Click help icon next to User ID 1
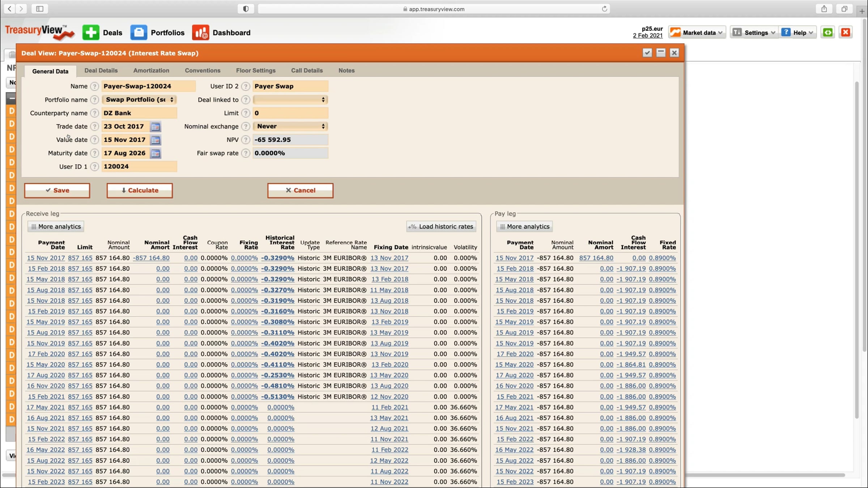Screen dimensions: 868x488 click(94, 167)
